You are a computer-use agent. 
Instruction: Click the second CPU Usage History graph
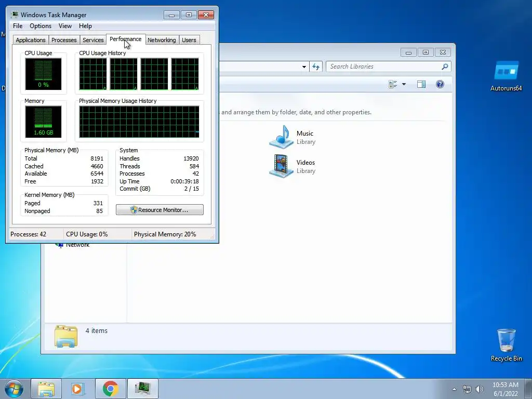tap(124, 74)
